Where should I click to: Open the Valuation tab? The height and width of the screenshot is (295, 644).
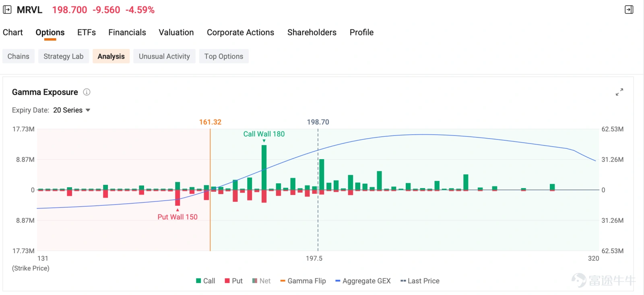coord(176,33)
